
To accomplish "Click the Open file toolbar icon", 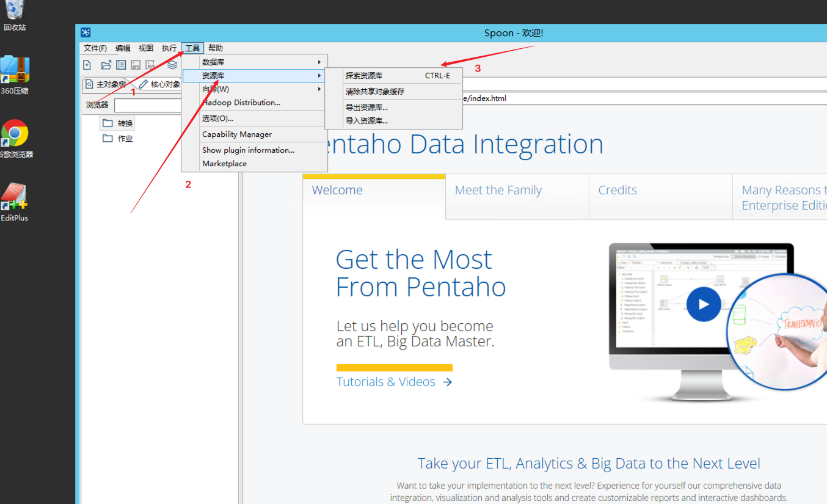I will pyautogui.click(x=106, y=65).
